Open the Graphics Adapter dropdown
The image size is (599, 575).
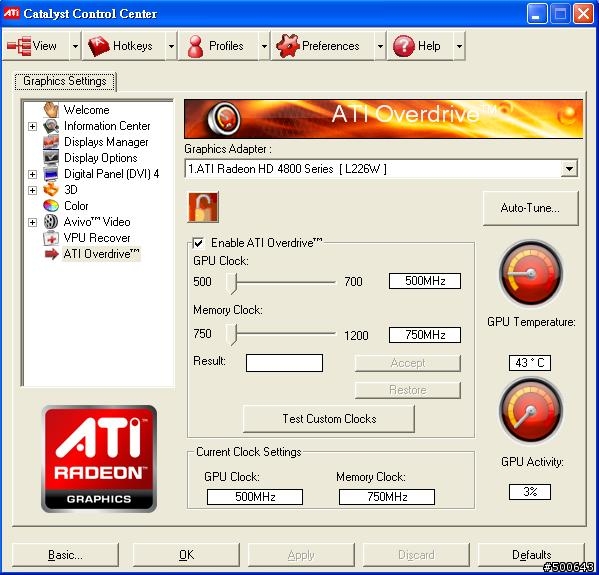click(569, 168)
